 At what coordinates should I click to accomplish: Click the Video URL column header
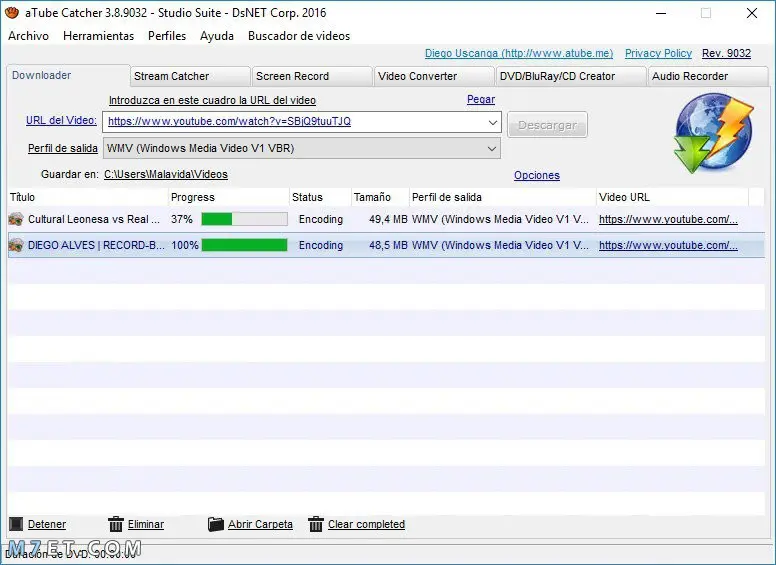(x=672, y=197)
